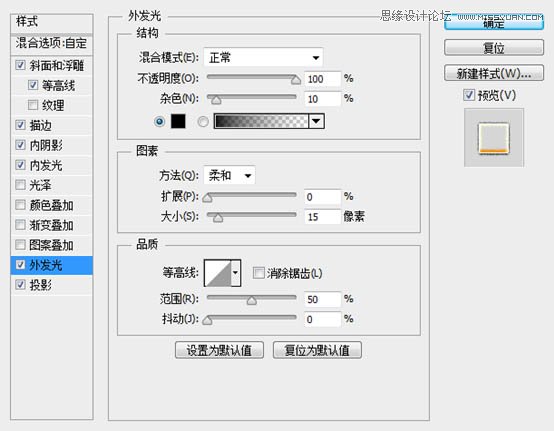
Task: Toggle the 描边 checkbox
Action: (20, 125)
